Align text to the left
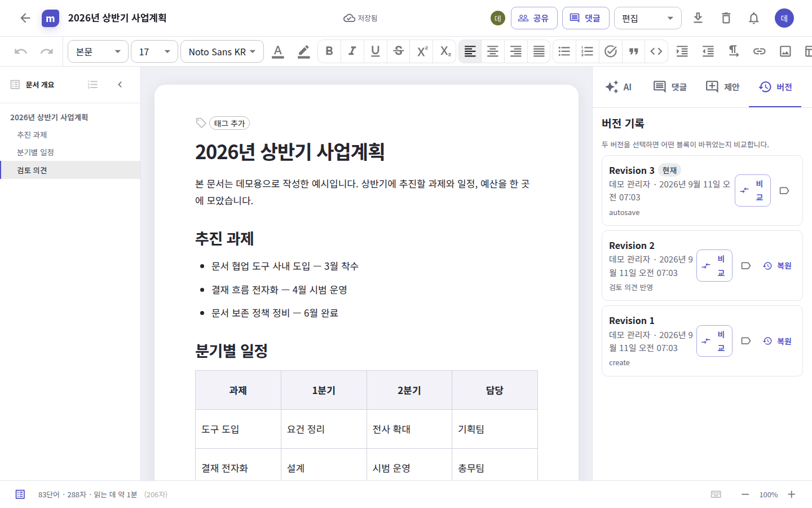812x508 pixels. pyautogui.click(x=470, y=51)
